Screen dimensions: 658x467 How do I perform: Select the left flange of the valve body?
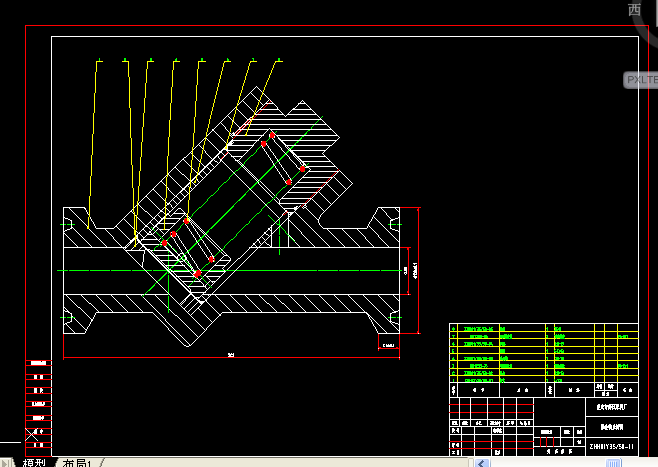(74, 270)
